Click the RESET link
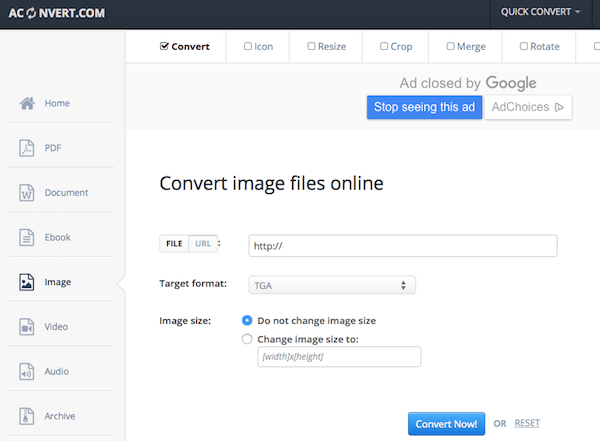This screenshot has width=600, height=441. pyautogui.click(x=527, y=423)
